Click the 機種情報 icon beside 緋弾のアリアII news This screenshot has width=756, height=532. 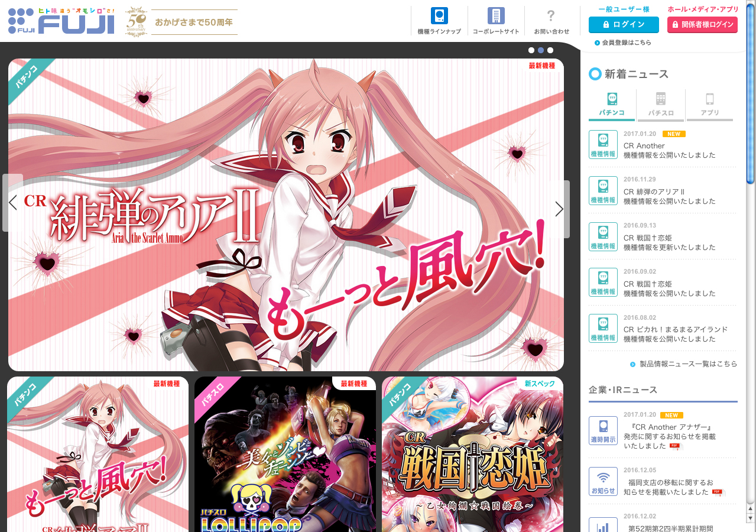click(x=603, y=190)
